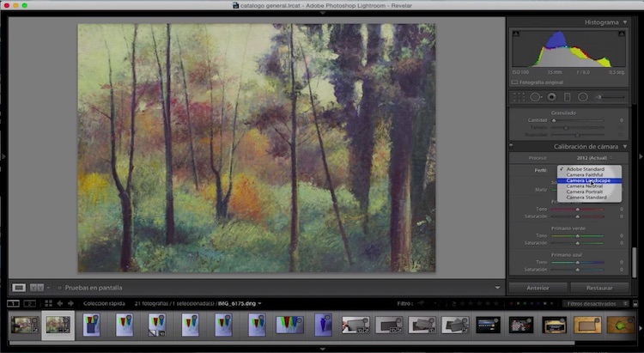Select main window display button 1
The image size is (644, 353).
click(13, 304)
